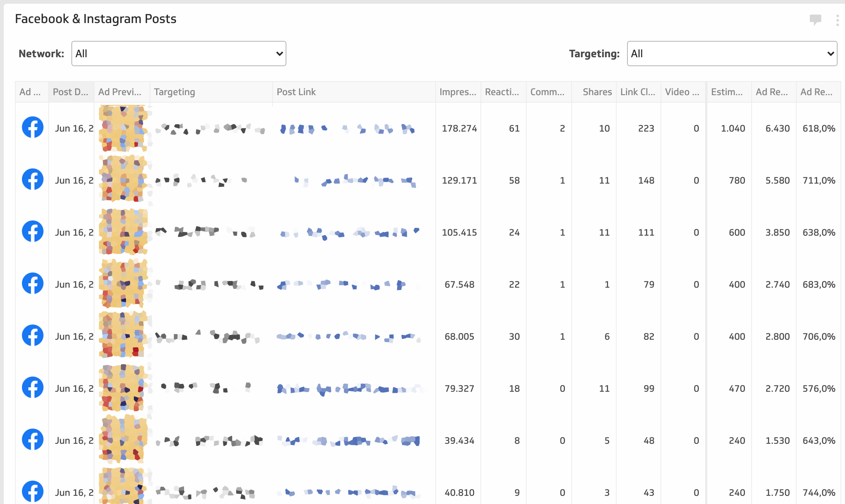Click Facebook icon in 67.548 impressions row
The image size is (845, 504).
tap(33, 284)
